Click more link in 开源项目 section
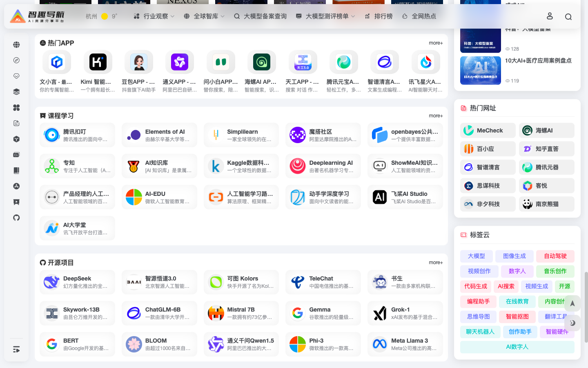Viewport: 588px width, 368px height. [436, 263]
